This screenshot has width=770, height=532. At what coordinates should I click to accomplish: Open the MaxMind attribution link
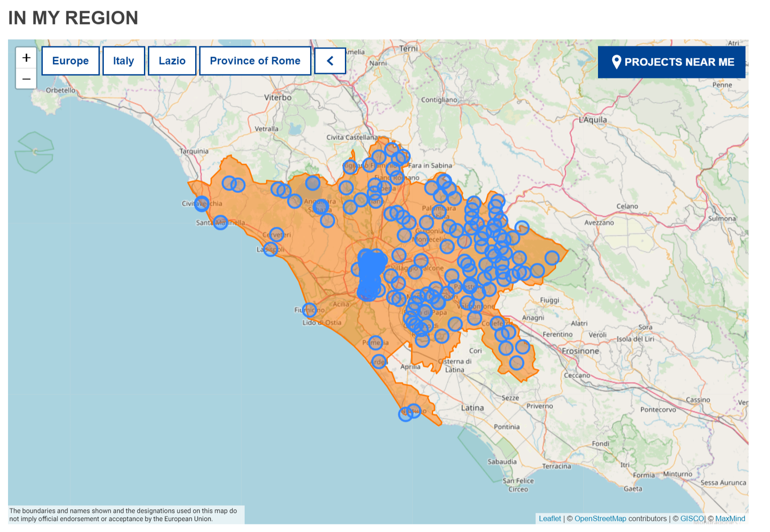pyautogui.click(x=730, y=519)
